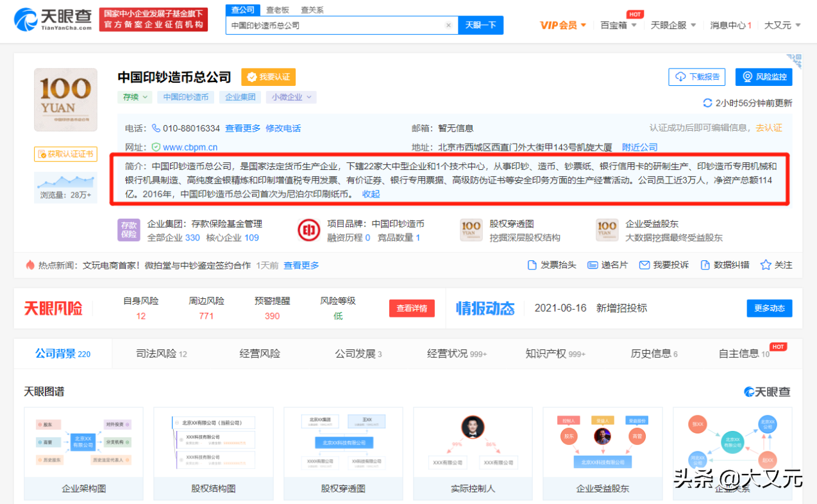Click the company 100 YUAN logo image
This screenshot has width=817, height=504.
pyautogui.click(x=65, y=100)
